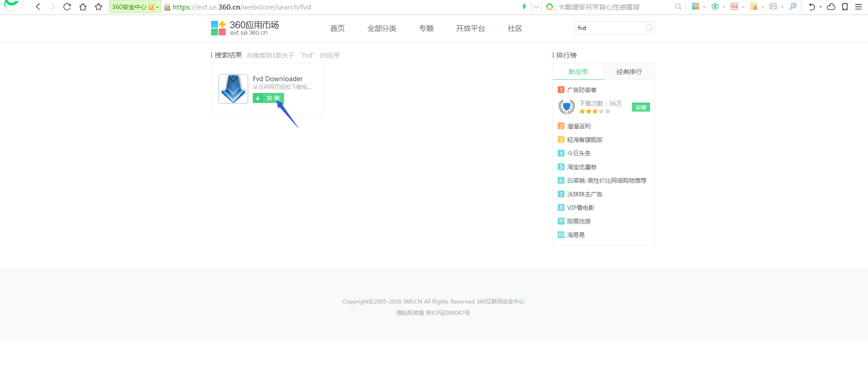This screenshot has width=868, height=386.
Task: Expand the screenshot tool dropdown arrow
Action: coord(762,7)
